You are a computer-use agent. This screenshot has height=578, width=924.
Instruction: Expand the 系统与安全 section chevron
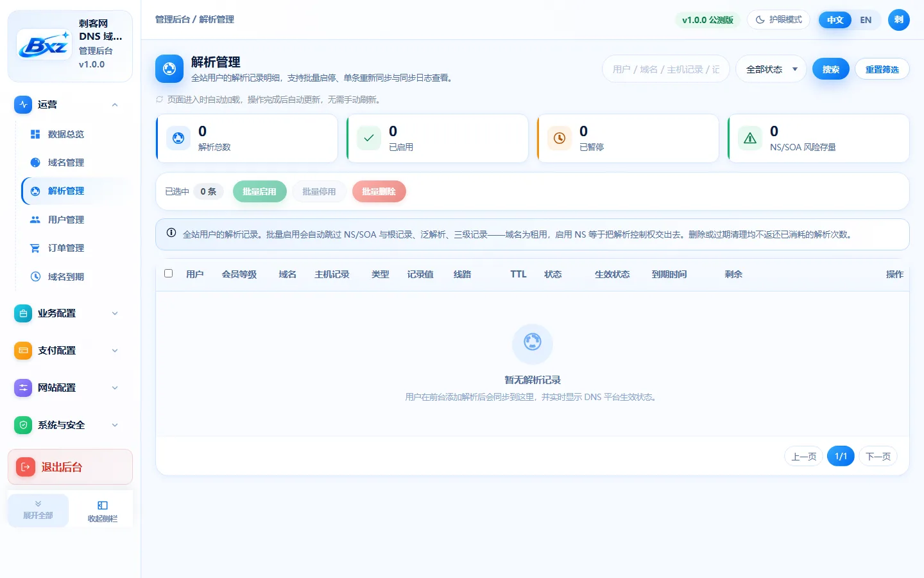(115, 425)
